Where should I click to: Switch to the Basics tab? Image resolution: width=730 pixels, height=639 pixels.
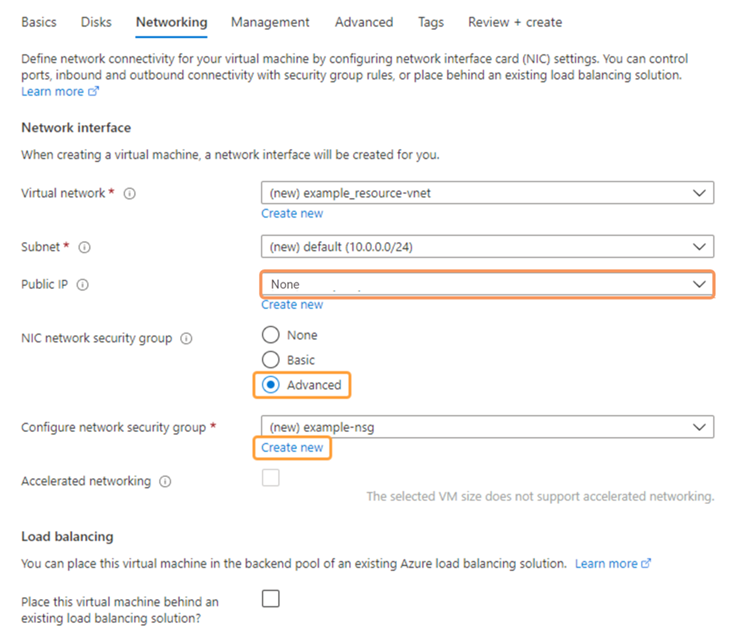[39, 22]
